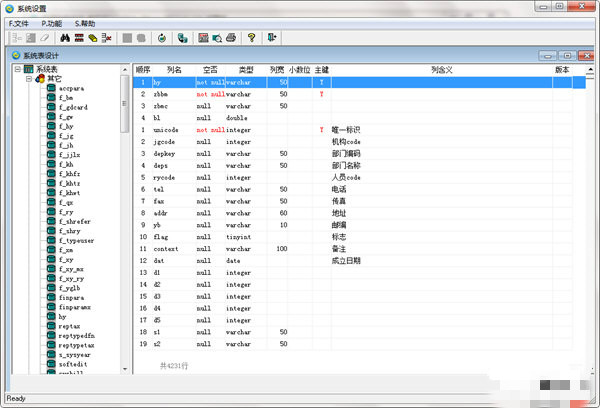Select the f_gdcard table in tree
The height and width of the screenshot is (408, 600).
tap(73, 107)
